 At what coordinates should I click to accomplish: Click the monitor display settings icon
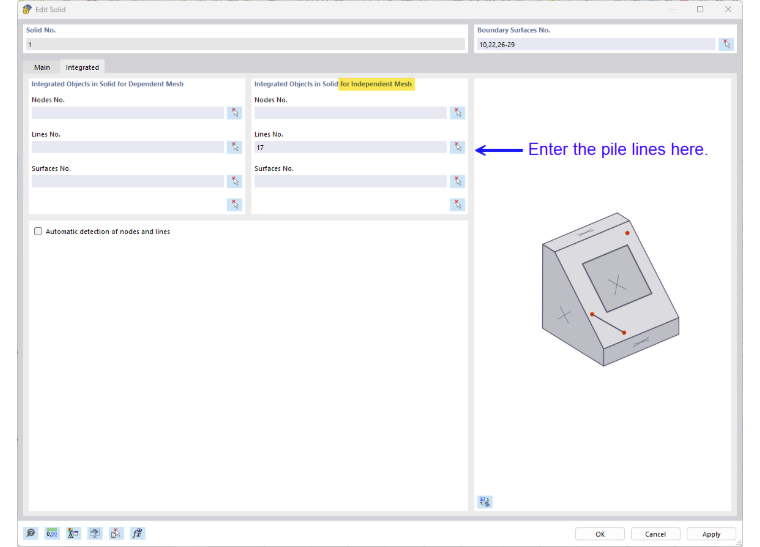tap(95, 533)
